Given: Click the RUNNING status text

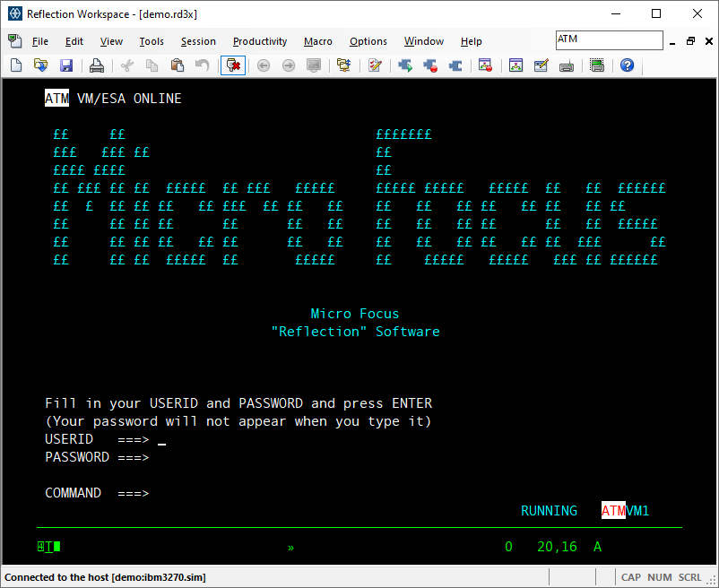Looking at the screenshot, I should pyautogui.click(x=549, y=511).
